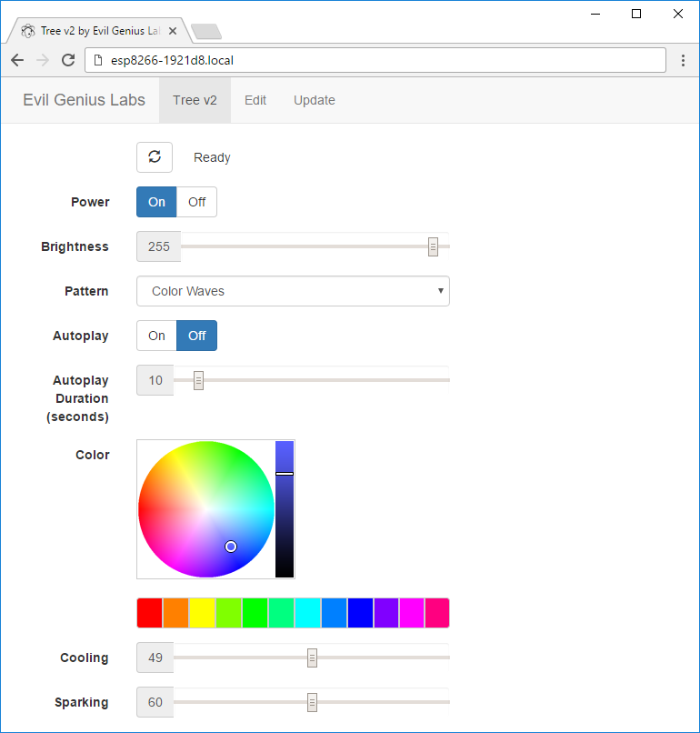Enable Autoplay with On button

coord(156,336)
